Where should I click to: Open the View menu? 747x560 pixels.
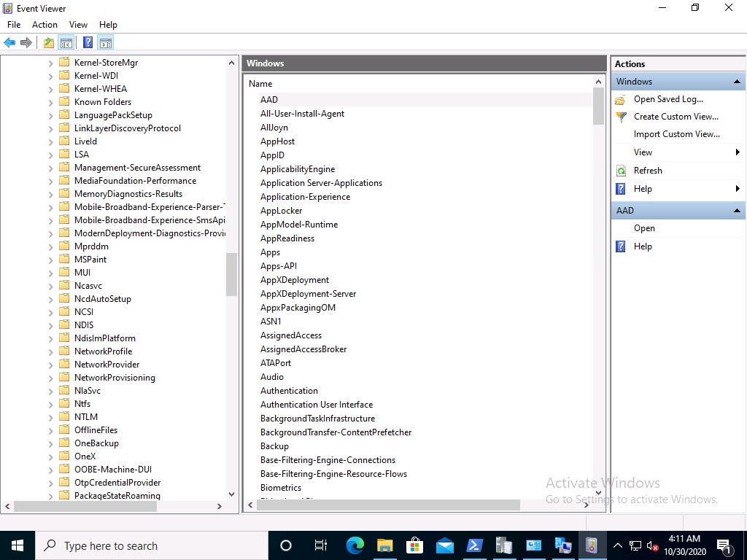[78, 25]
